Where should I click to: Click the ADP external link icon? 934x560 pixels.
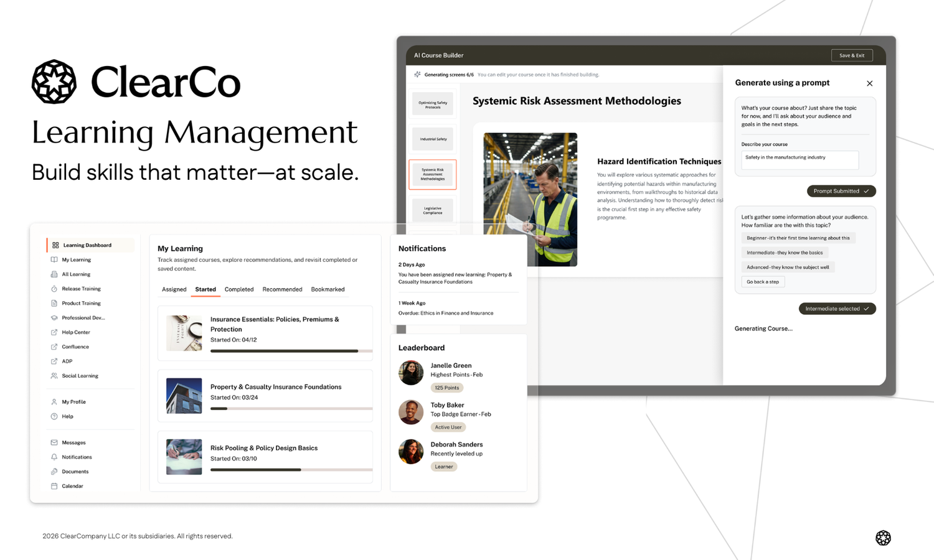pyautogui.click(x=54, y=362)
